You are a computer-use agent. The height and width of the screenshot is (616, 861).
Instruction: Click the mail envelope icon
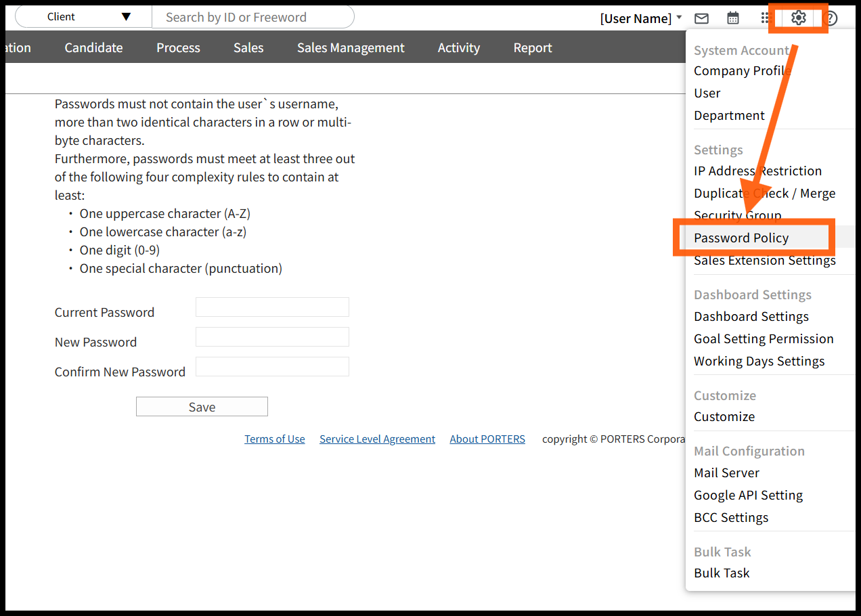point(702,18)
